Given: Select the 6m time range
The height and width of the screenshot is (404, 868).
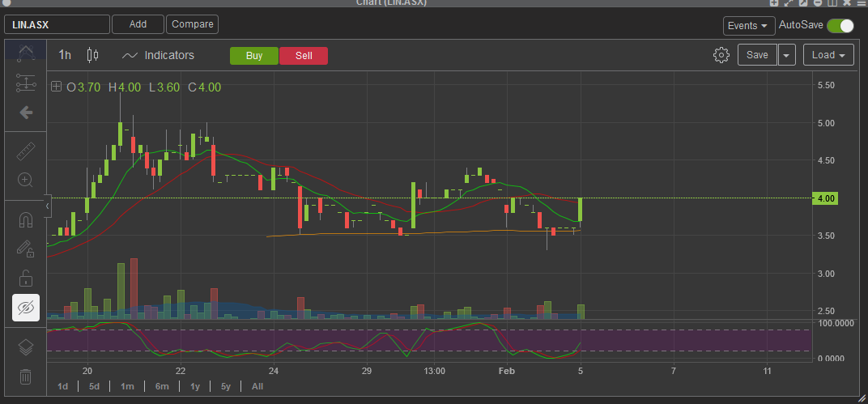Looking at the screenshot, I should pos(162,386).
